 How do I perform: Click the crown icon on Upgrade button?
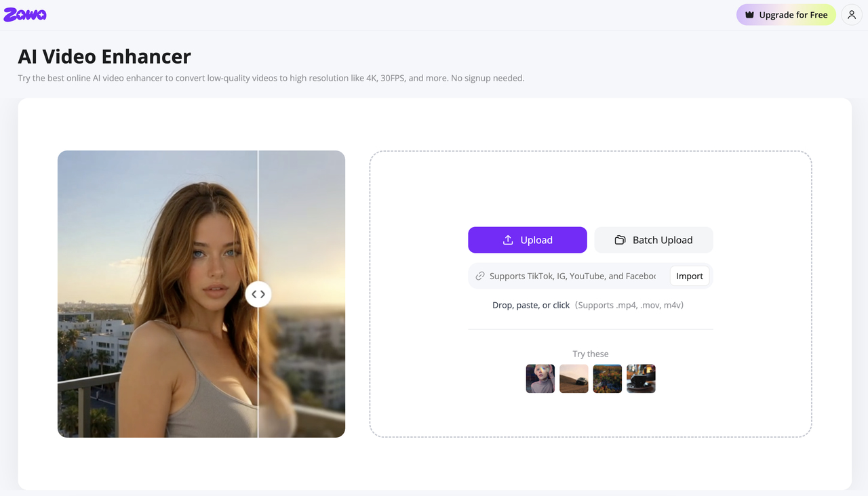click(x=749, y=15)
